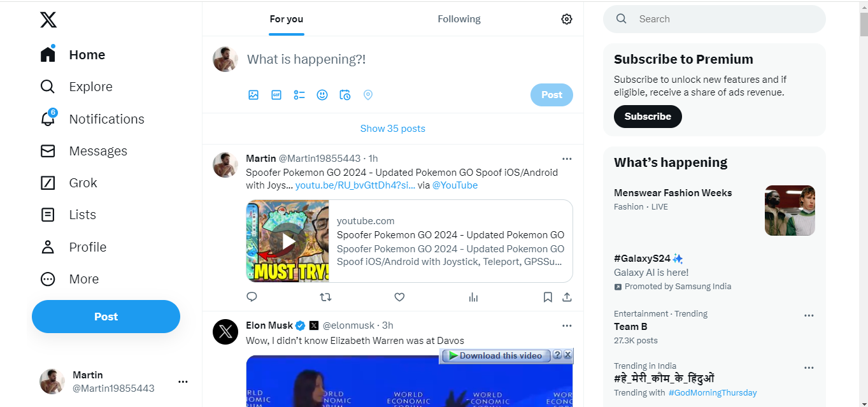This screenshot has width=868, height=407.
Task: Click Download this video button
Action: point(495,355)
